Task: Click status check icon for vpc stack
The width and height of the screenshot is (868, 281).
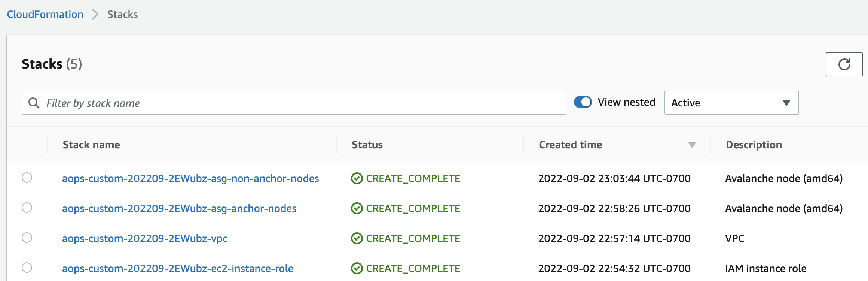Action: (x=357, y=238)
